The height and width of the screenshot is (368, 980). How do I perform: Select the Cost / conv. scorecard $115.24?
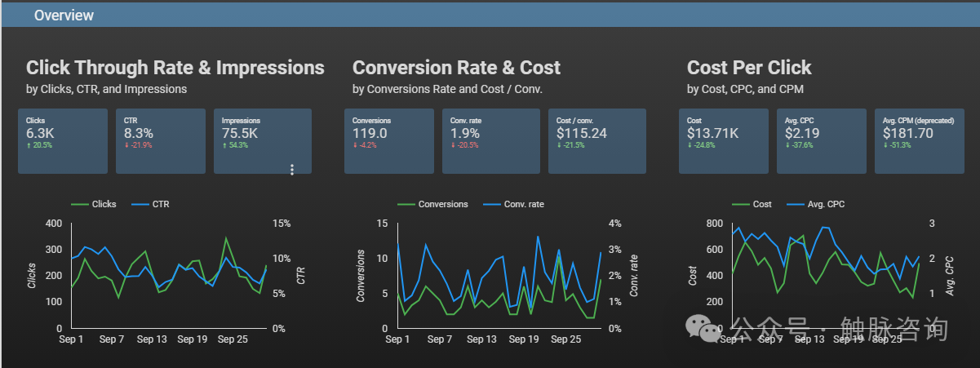pos(597,141)
